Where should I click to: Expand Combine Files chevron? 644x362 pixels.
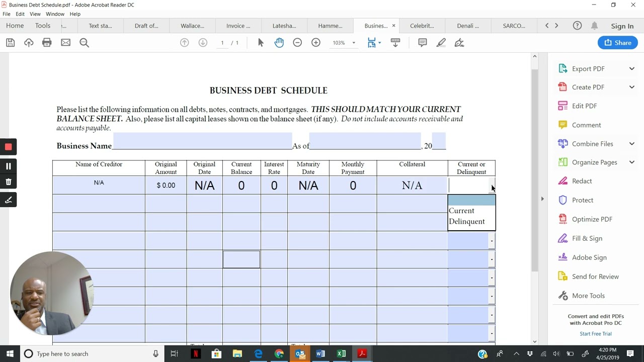click(632, 144)
